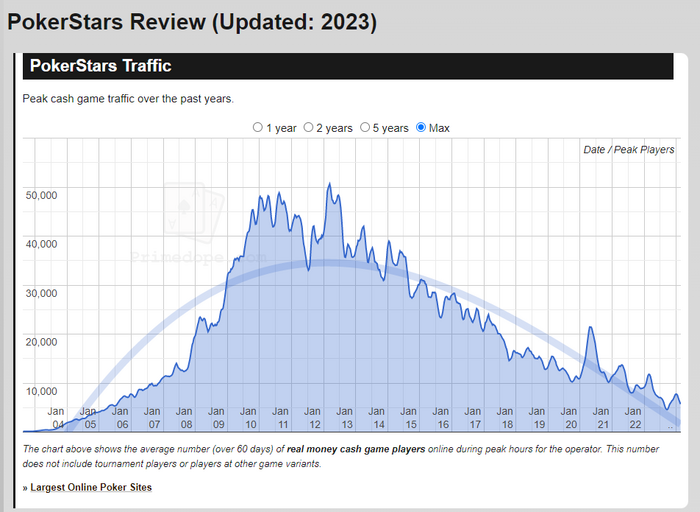The image size is (700, 512).
Task: Click the 50,000 y-axis label
Action: point(42,196)
